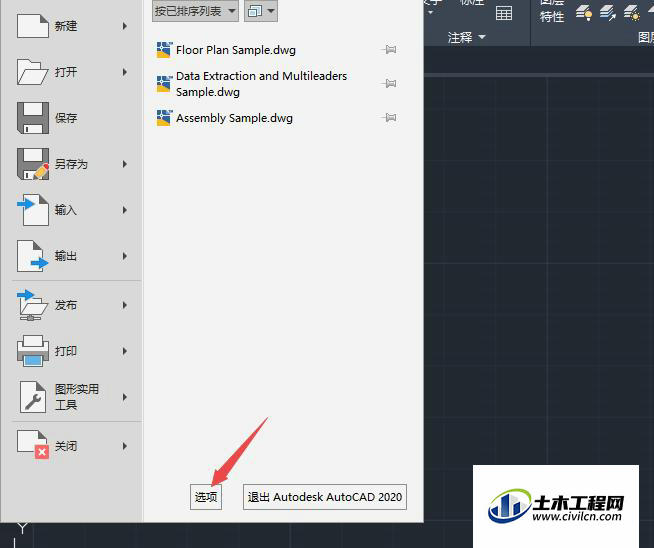Click the Close (关闭) document icon
The image size is (654, 548).
tap(33, 445)
